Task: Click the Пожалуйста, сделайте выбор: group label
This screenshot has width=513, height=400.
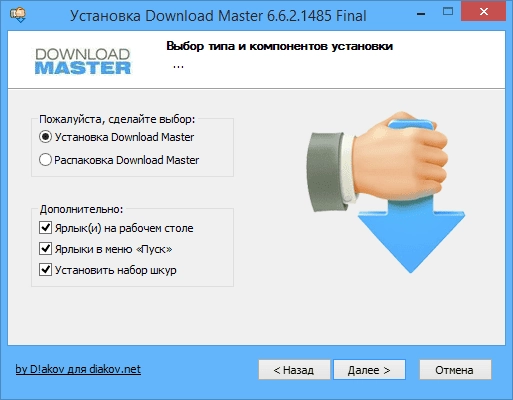Action: (x=117, y=119)
